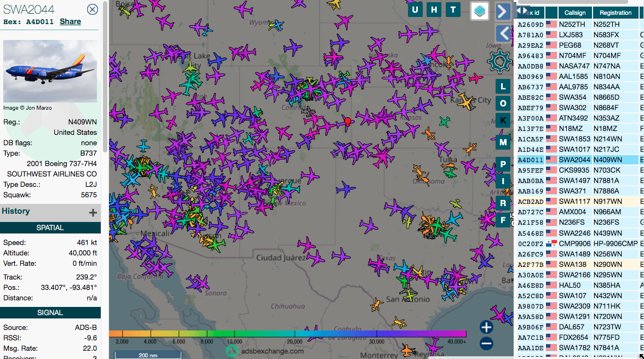Click the US flag in the AMX004 row
The height and width of the screenshot is (359, 644).
551,212
